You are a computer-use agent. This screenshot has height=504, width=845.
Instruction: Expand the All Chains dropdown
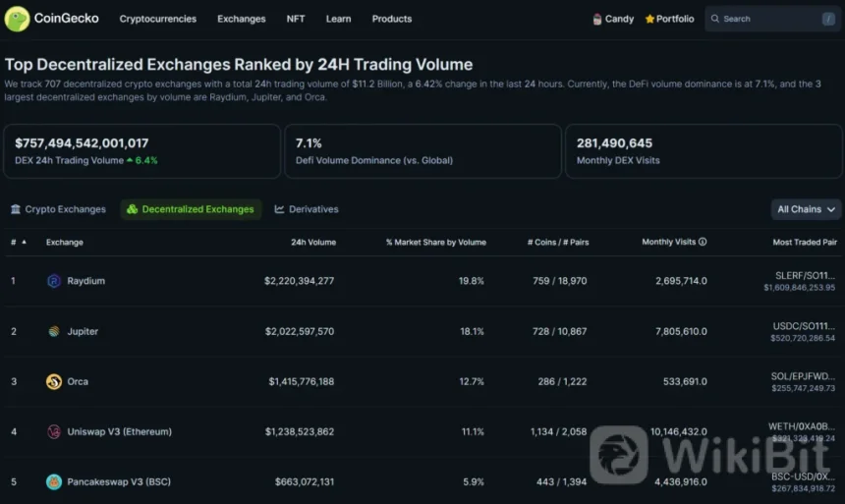pyautogui.click(x=806, y=209)
